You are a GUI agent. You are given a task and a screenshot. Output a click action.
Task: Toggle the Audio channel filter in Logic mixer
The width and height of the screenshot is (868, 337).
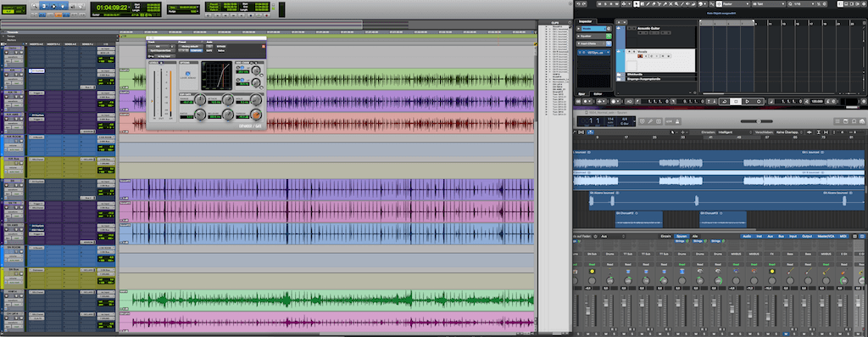747,236
